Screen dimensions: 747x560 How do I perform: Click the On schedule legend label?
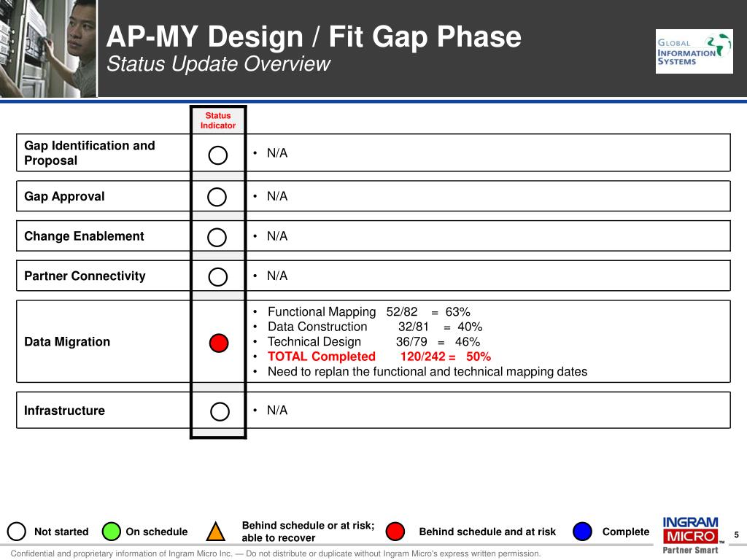click(x=157, y=532)
